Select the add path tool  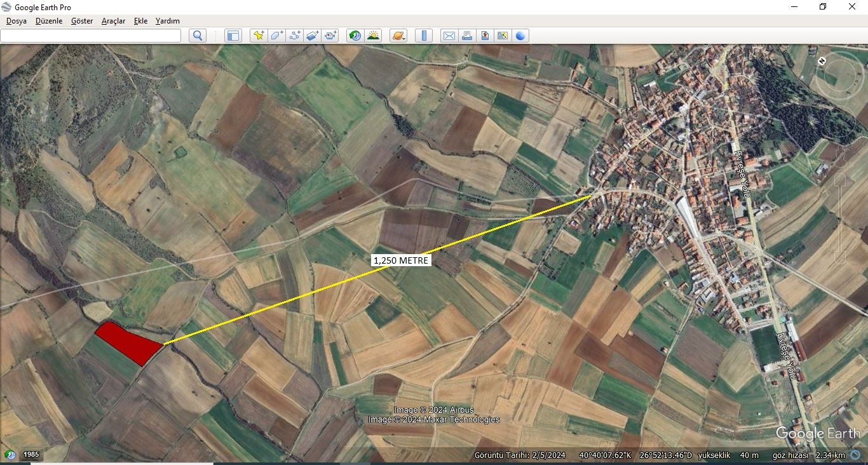click(295, 36)
